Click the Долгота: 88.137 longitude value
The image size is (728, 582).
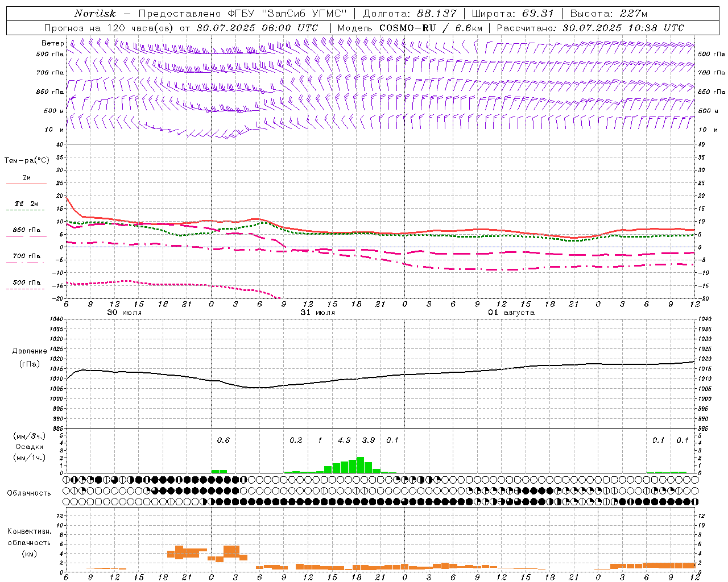tap(409, 14)
